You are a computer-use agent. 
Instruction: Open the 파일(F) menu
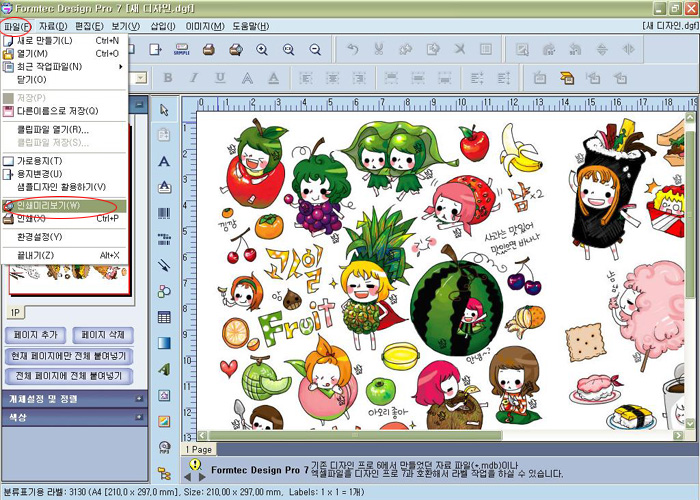(17, 26)
